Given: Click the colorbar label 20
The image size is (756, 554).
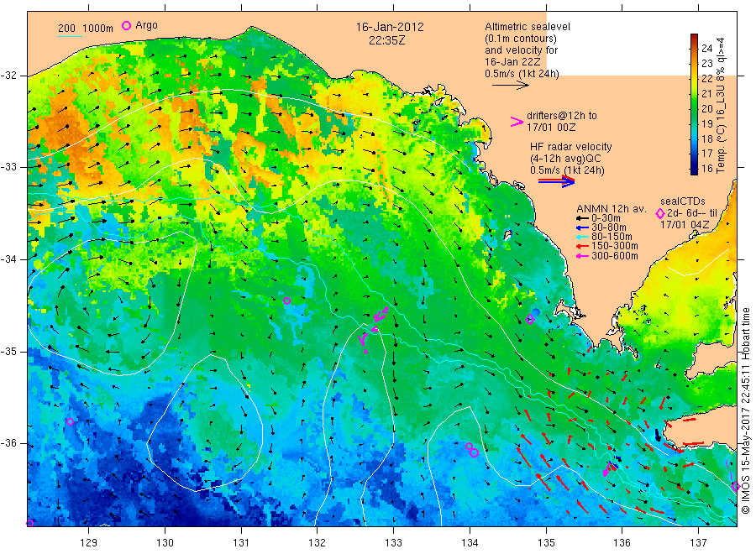Looking at the screenshot, I should click(x=706, y=108).
